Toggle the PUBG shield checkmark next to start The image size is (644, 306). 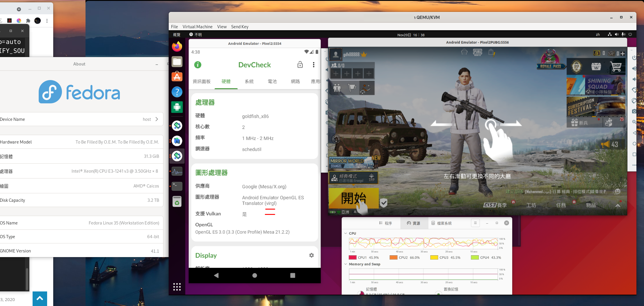(x=384, y=203)
